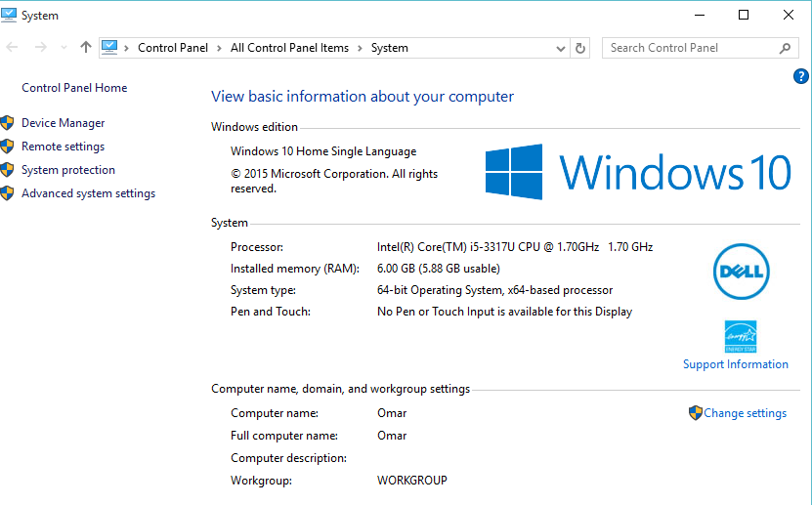This screenshot has width=812, height=505.
Task: Select All Control Panel Items breadcrumb
Action: (289, 48)
